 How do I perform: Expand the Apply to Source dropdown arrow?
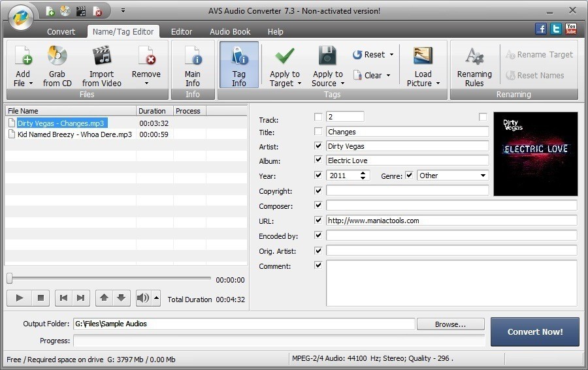point(342,83)
